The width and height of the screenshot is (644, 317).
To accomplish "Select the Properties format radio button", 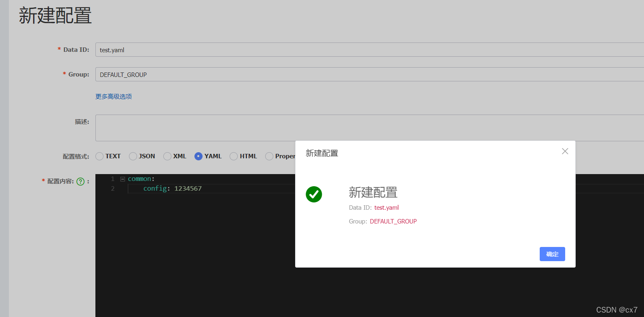I will [269, 156].
